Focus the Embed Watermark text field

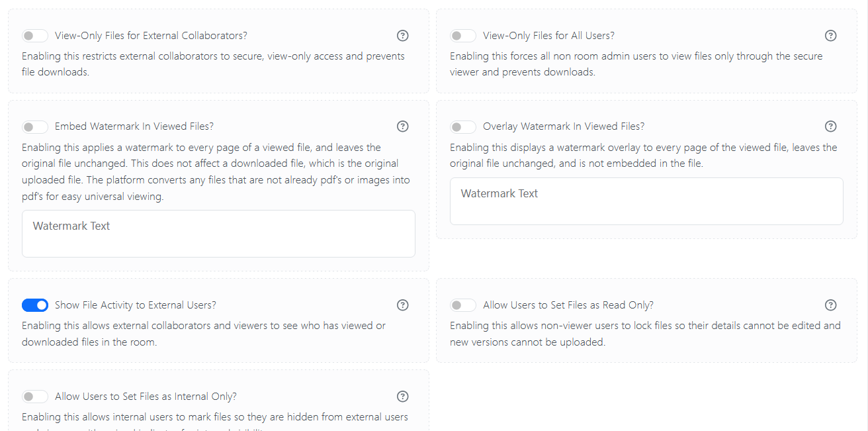pos(218,234)
